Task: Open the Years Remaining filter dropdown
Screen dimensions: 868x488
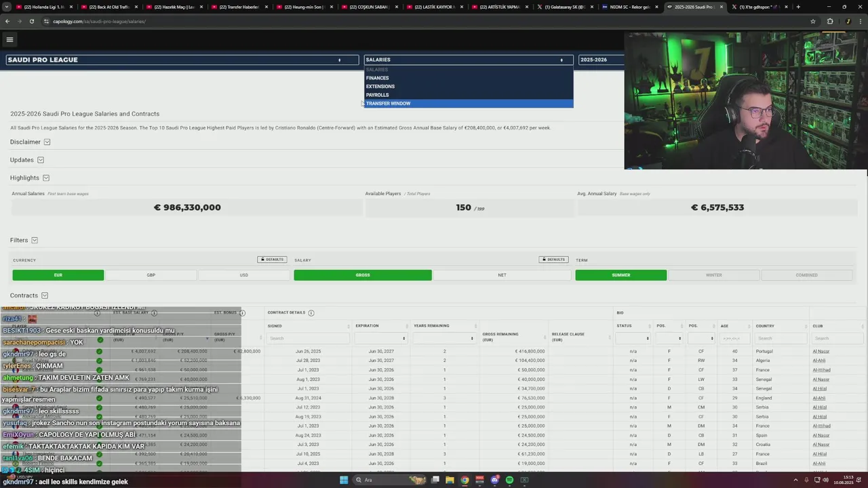Action: pos(444,338)
